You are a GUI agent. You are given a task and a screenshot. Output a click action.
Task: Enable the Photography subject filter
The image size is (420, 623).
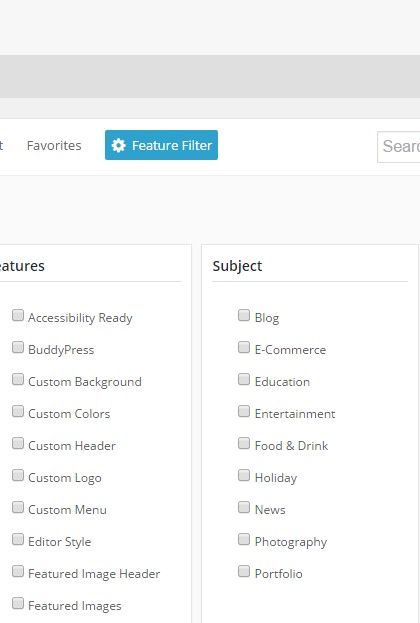(x=244, y=539)
